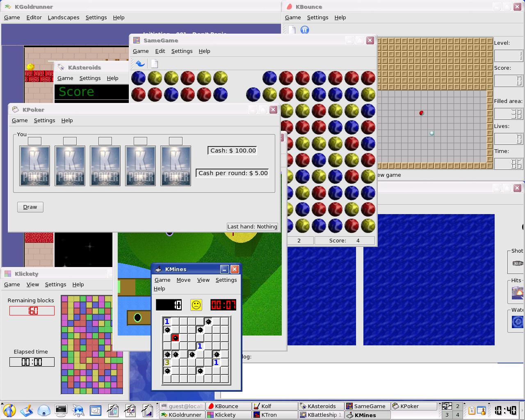
Task: Open the igloo Home folder icon
Action: click(44, 410)
